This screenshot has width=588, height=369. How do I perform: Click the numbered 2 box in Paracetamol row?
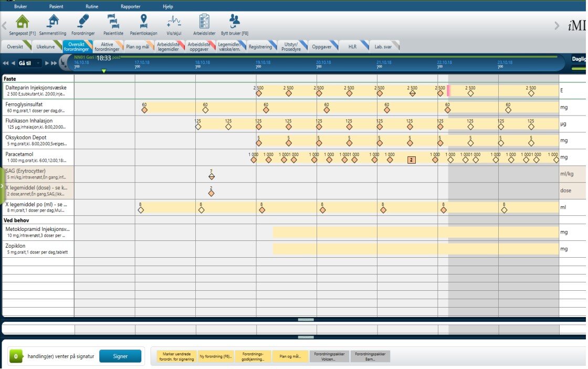[x=412, y=160]
